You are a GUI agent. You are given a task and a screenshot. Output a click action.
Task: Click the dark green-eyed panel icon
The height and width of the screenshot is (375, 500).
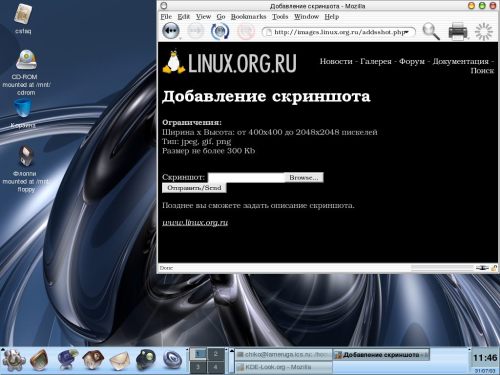pyautogui.click(x=146, y=359)
